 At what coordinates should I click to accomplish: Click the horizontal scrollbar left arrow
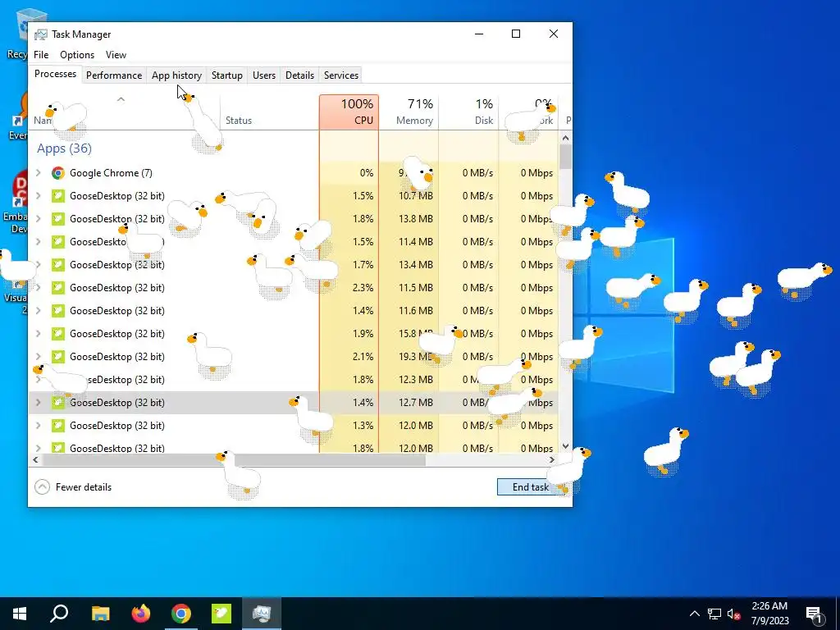point(35,460)
